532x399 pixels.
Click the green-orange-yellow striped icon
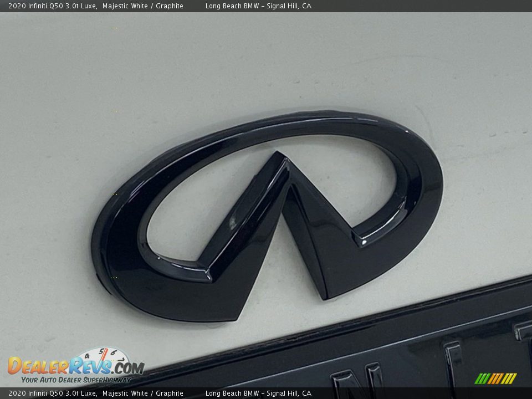495,378
